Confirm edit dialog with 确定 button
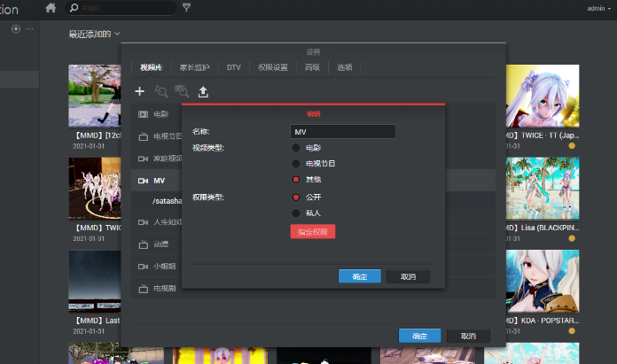Screen dimensions: 617x364 360,276
